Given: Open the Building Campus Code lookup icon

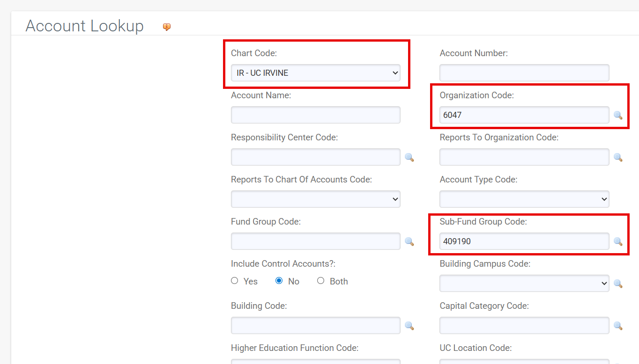Looking at the screenshot, I should click(x=618, y=284).
